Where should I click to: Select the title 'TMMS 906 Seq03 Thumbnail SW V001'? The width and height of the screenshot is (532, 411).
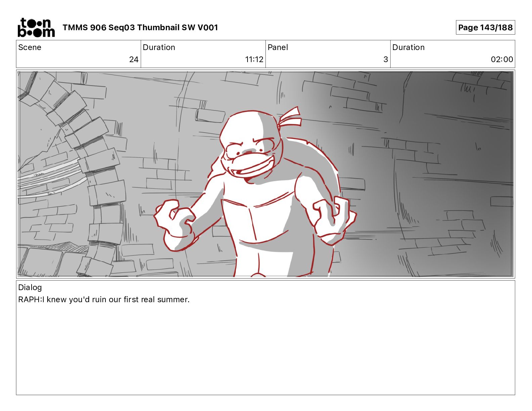click(140, 28)
